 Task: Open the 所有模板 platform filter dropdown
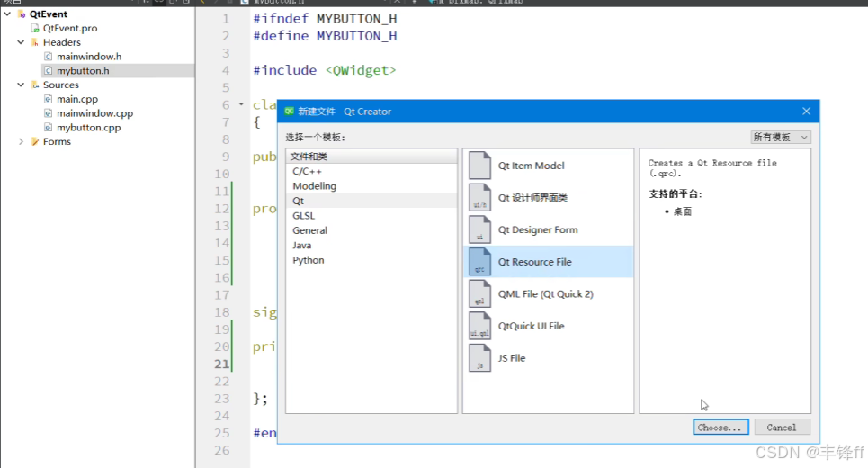tap(781, 138)
